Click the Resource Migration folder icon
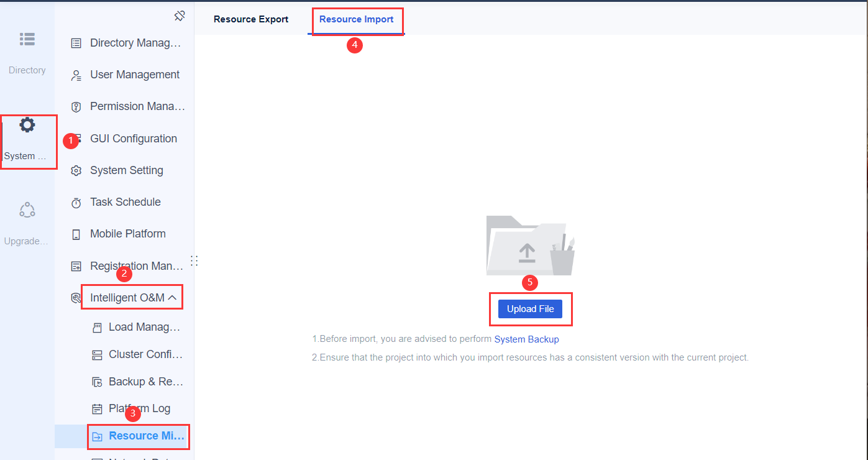The width and height of the screenshot is (868, 460). click(x=96, y=436)
